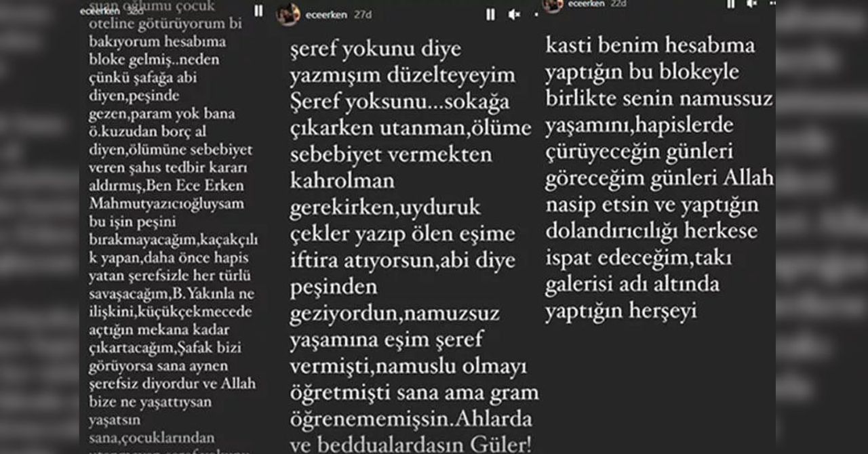Click the line 'şeref yokunu diye'
The width and height of the screenshot is (868, 454).
pos(376,49)
